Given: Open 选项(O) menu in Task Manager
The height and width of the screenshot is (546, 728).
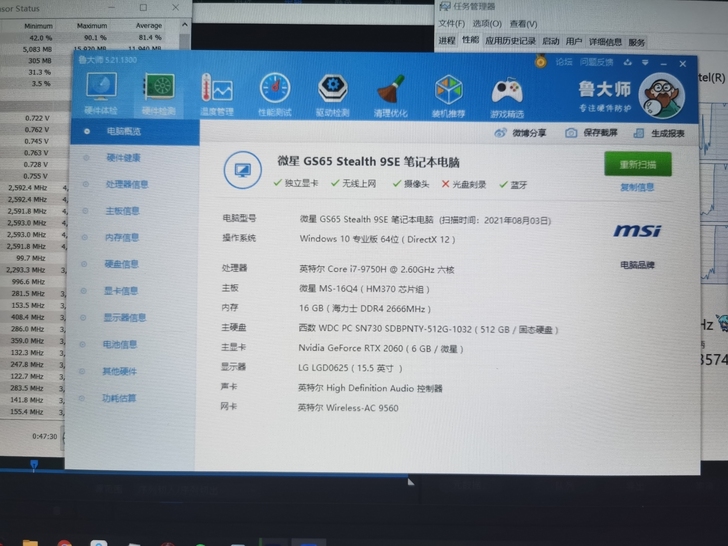Looking at the screenshot, I should point(487,23).
